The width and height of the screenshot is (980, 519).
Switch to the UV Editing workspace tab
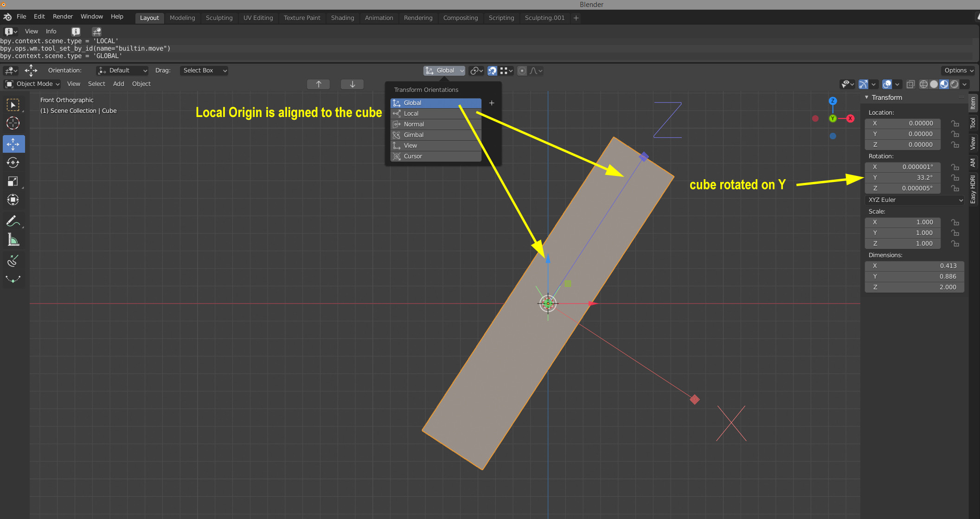point(258,18)
